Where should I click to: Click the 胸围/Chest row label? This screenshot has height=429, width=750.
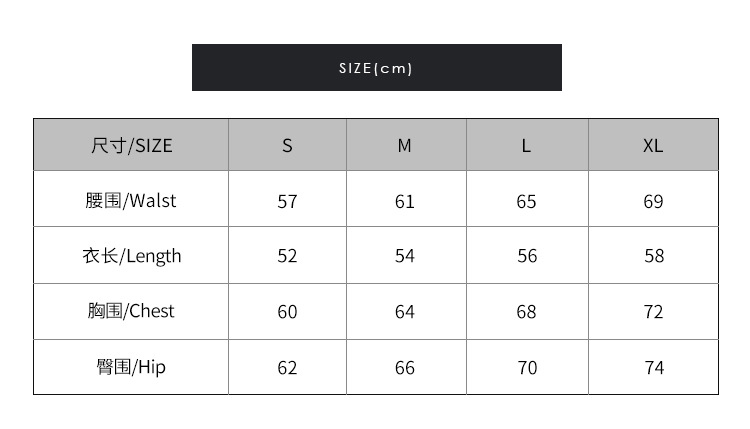point(131,311)
